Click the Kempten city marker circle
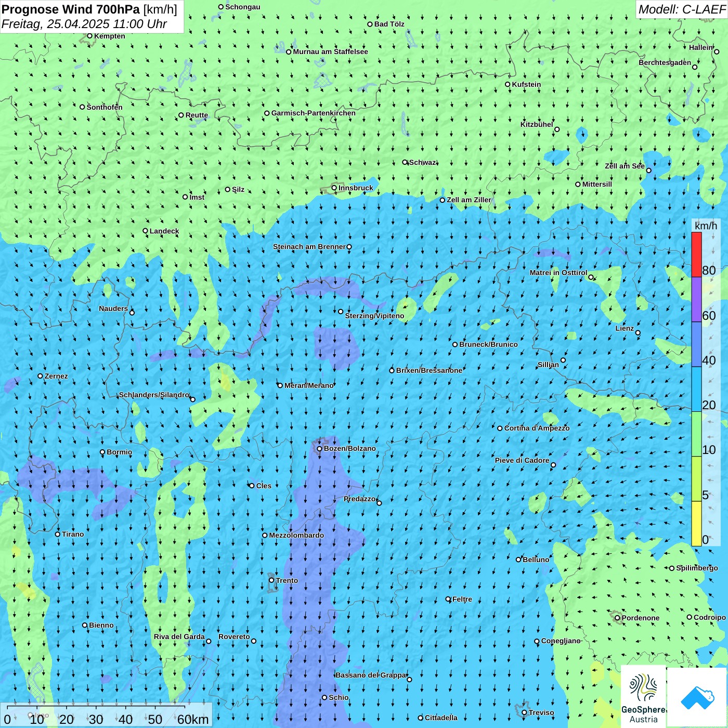Viewport: 728px width, 728px height. click(89, 36)
